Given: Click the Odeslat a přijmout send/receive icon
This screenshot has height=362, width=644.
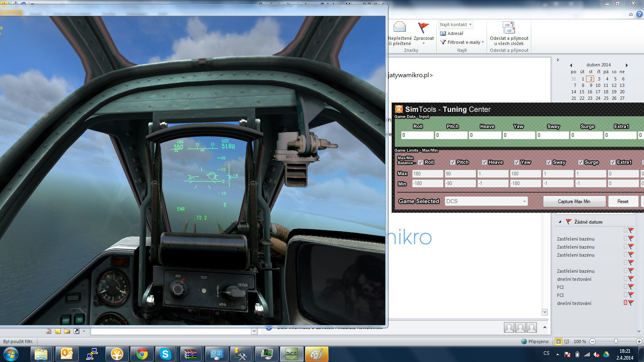Looking at the screenshot, I should pyautogui.click(x=509, y=28).
